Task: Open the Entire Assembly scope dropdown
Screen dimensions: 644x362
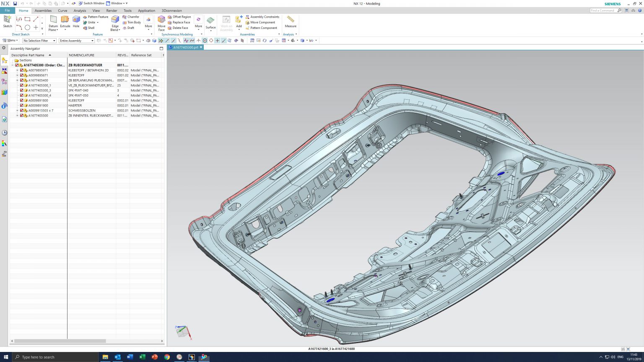Action: click(x=93, y=40)
